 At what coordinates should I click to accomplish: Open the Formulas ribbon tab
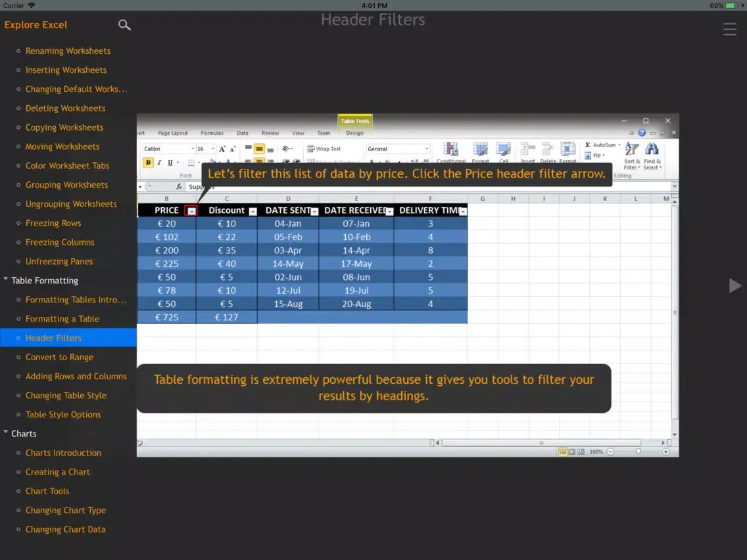212,133
